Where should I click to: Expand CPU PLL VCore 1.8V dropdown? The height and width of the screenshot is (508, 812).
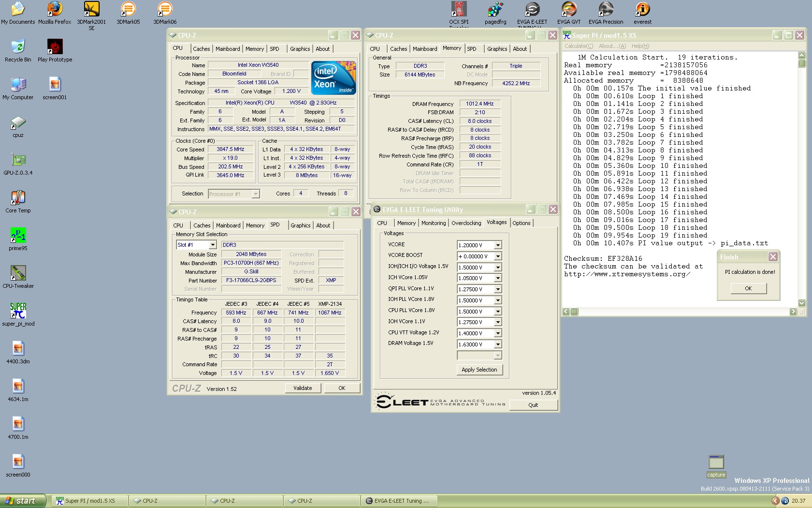pos(498,312)
